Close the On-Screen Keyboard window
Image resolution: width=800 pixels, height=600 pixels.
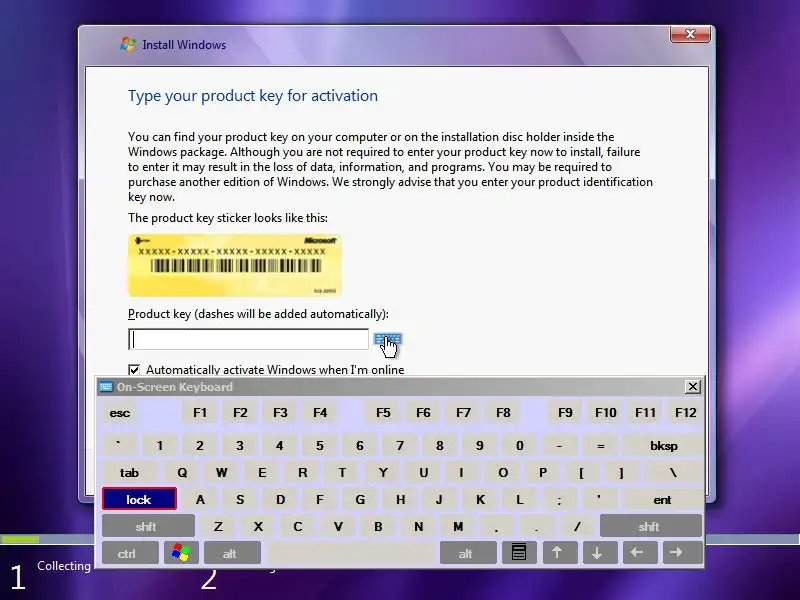point(692,387)
